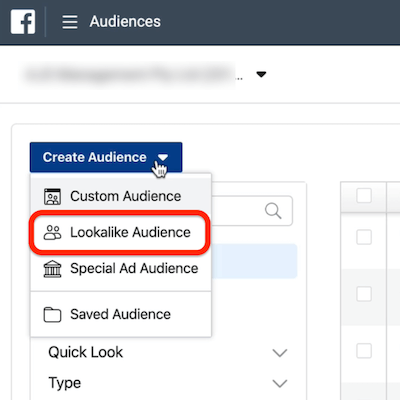Viewport: 400px width, 400px height.
Task: Click the Lookalike Audience people icon
Action: (52, 233)
